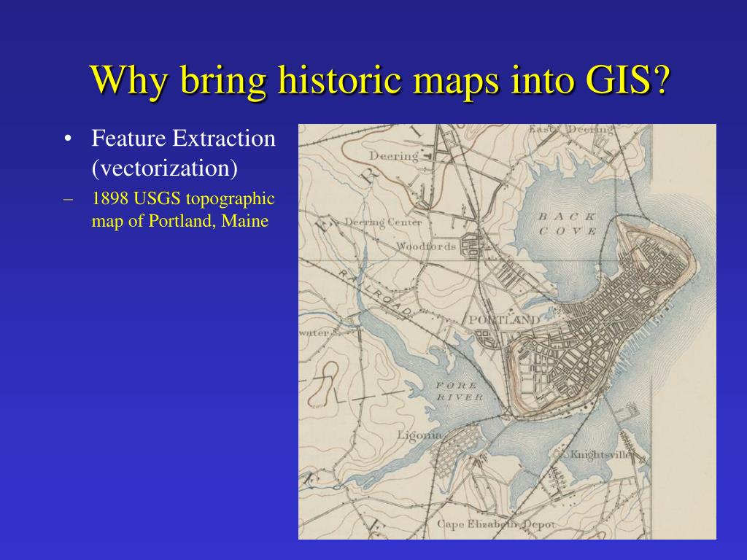
Task: Click the "1898 USGS topographic map of Portland, Maine" sub-bullet
Action: click(183, 209)
